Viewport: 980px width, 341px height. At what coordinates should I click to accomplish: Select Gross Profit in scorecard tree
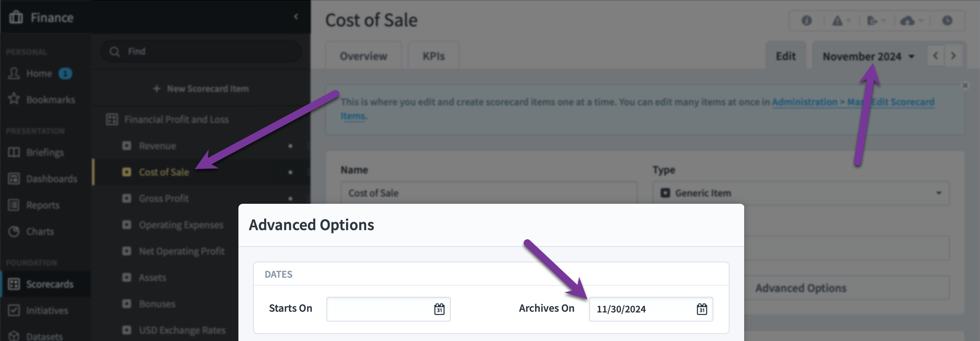[x=164, y=198]
